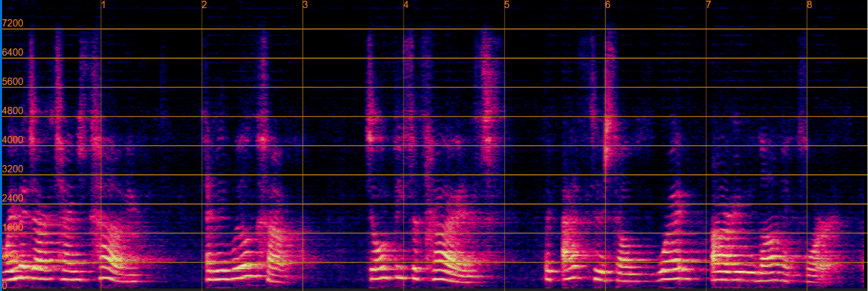Click the 2400 frequency axis label

coord(13,198)
